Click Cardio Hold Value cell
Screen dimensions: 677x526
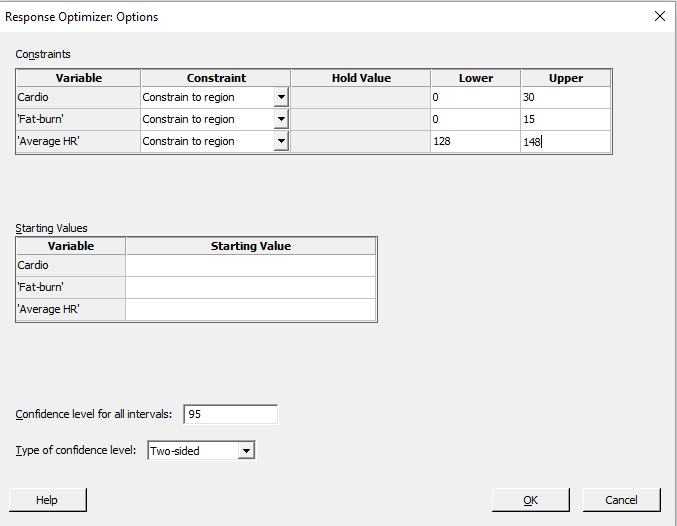pyautogui.click(x=360, y=98)
